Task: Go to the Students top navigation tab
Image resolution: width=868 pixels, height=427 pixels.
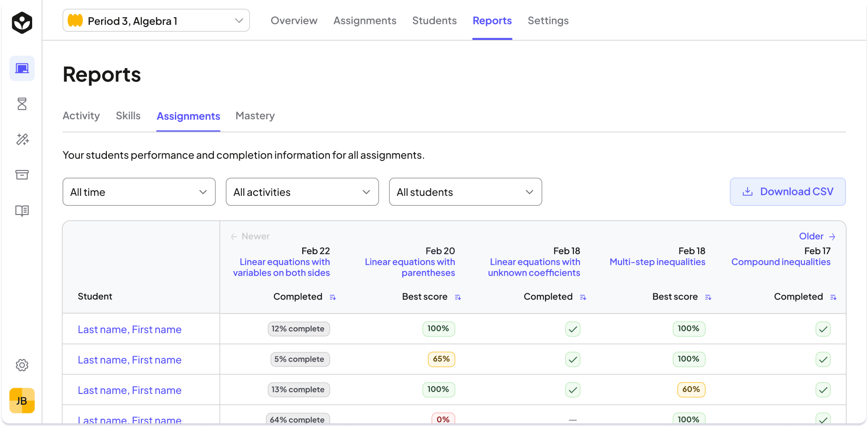Action: pos(434,21)
